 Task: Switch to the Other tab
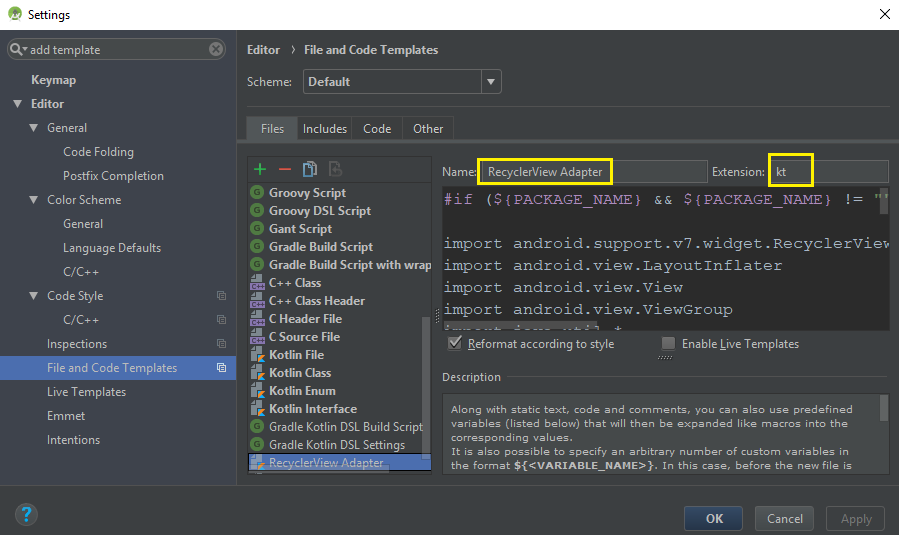pyautogui.click(x=428, y=128)
